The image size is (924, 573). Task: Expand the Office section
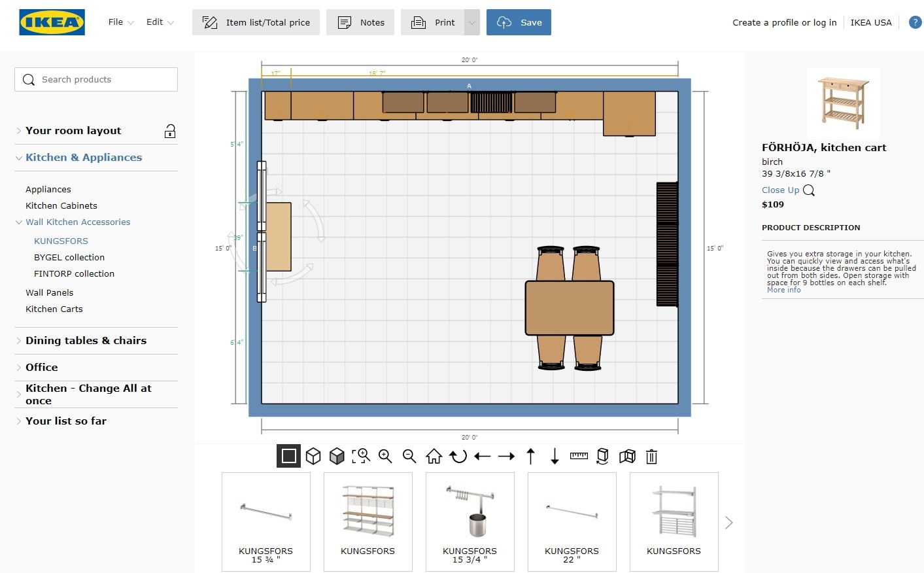tap(41, 368)
